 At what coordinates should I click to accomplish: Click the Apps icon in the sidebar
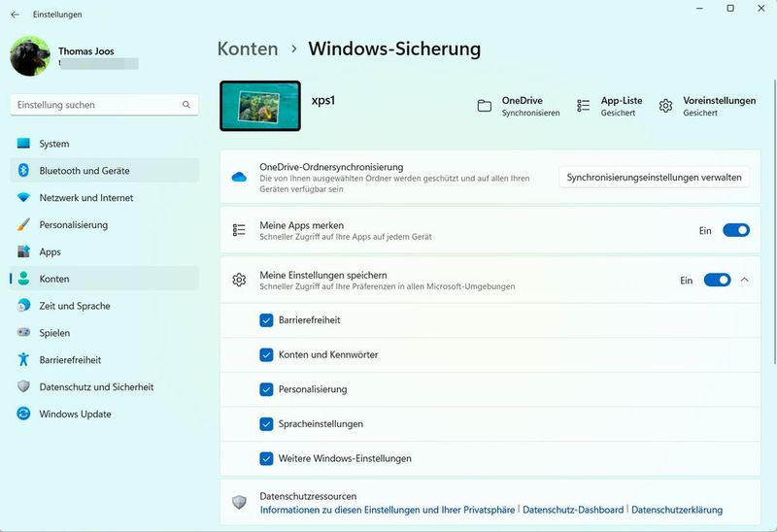[x=23, y=251]
